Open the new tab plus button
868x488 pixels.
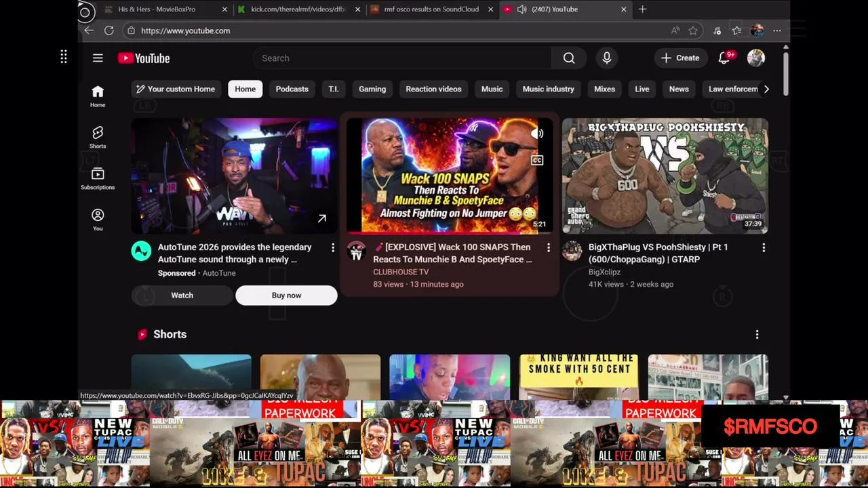[642, 9]
